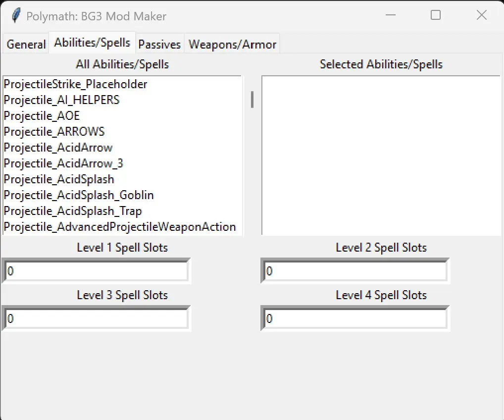Minimize the Polymath window
504x420 pixels.
click(x=391, y=15)
